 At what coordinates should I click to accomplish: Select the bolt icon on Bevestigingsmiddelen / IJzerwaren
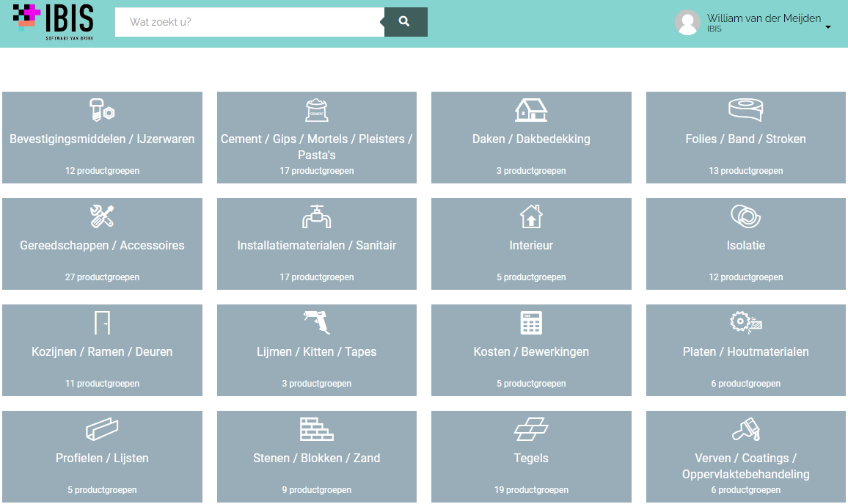coord(102,111)
